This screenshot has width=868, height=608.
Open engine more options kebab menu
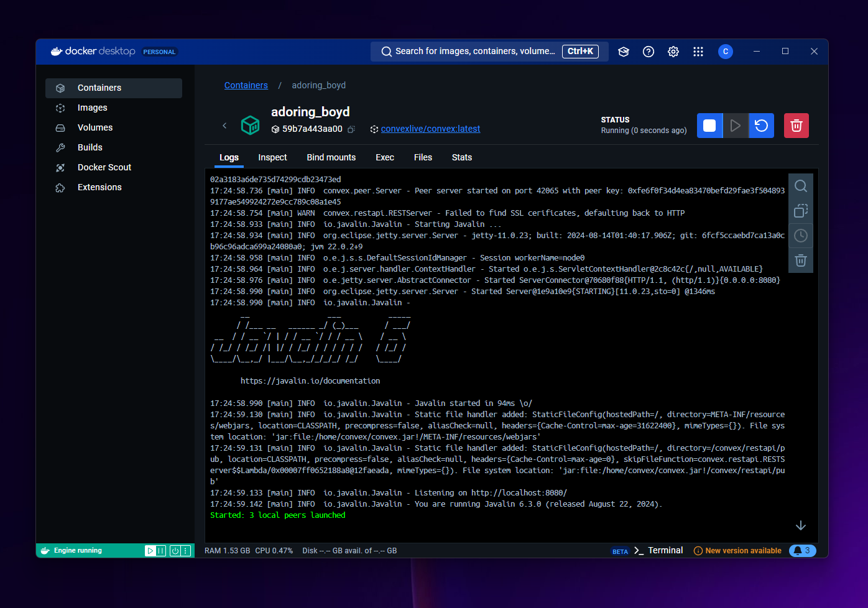coord(185,551)
